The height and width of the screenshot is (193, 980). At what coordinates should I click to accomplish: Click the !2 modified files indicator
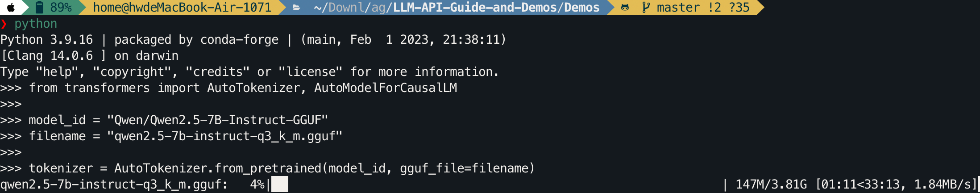(x=714, y=8)
